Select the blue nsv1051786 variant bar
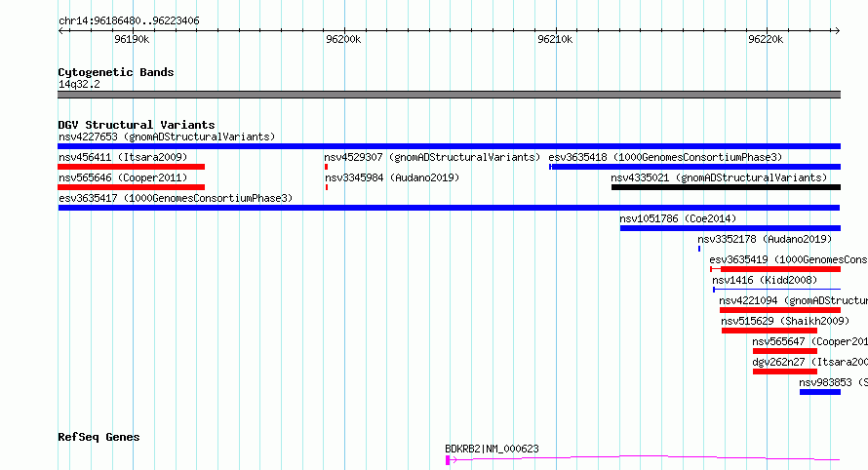The width and height of the screenshot is (868, 470). [730, 228]
